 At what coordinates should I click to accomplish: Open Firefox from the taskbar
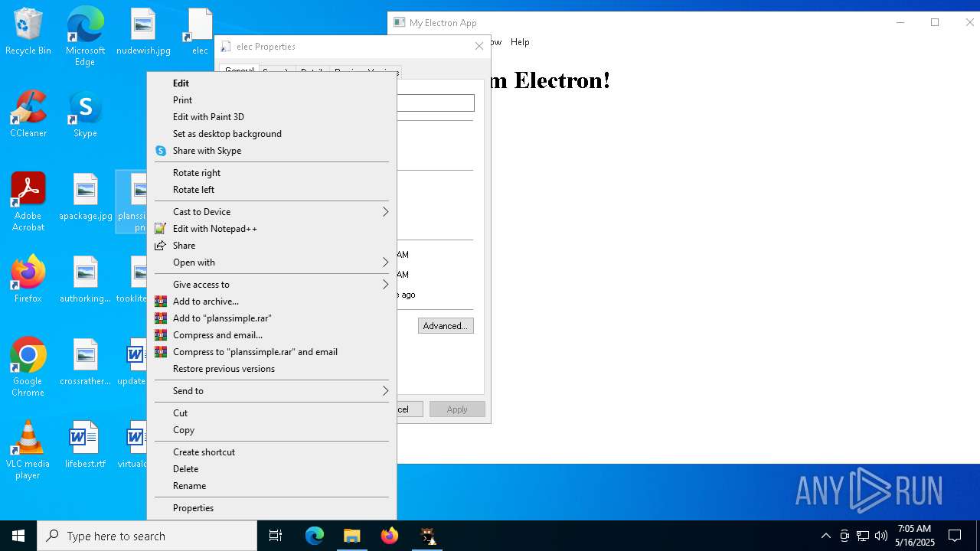tap(390, 536)
